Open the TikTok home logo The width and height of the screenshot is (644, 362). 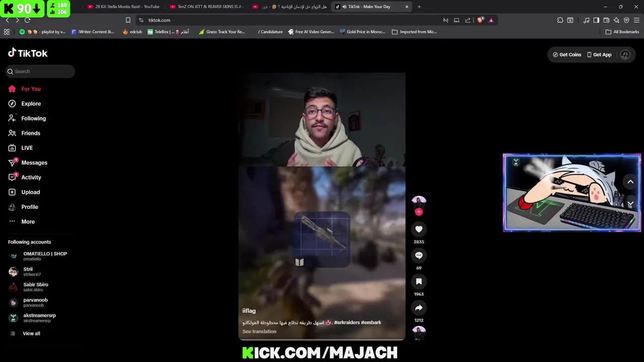(28, 53)
